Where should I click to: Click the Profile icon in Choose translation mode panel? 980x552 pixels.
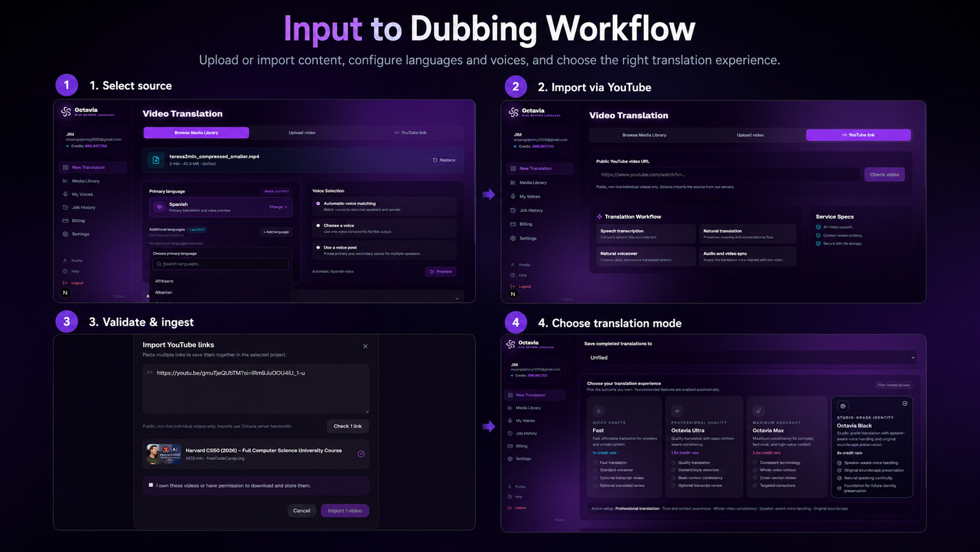pyautogui.click(x=510, y=487)
